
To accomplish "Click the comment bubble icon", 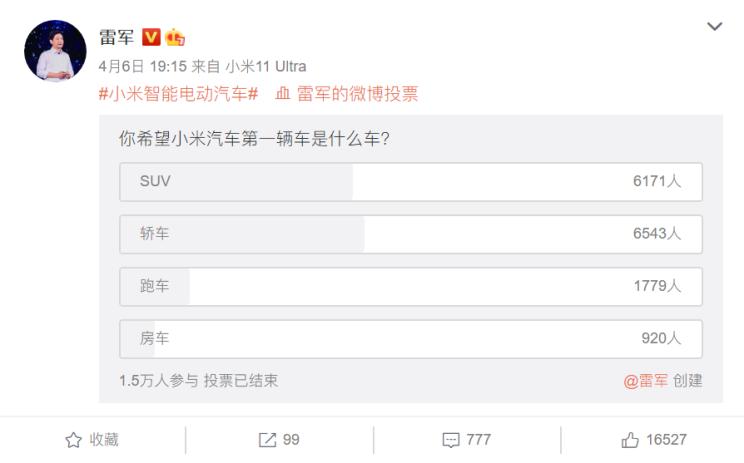I will (x=449, y=440).
